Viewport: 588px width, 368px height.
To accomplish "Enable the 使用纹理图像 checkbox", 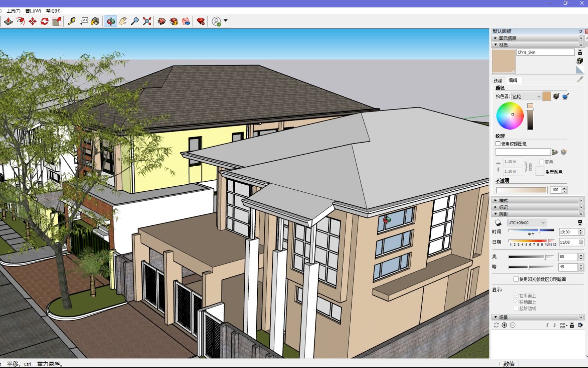I will tap(498, 144).
